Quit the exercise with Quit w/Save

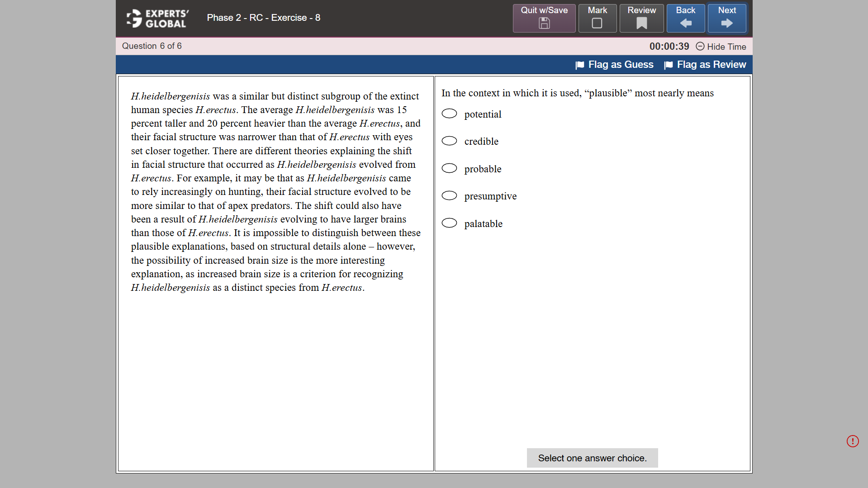click(544, 18)
